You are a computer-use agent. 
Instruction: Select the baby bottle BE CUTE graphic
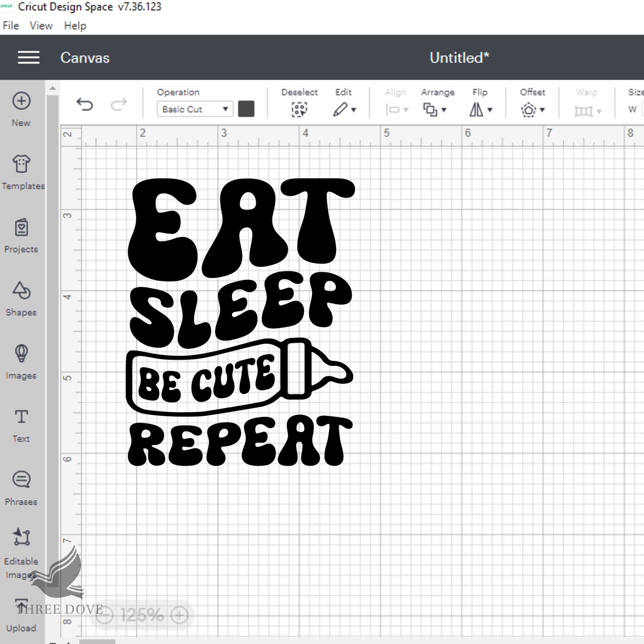click(240, 377)
